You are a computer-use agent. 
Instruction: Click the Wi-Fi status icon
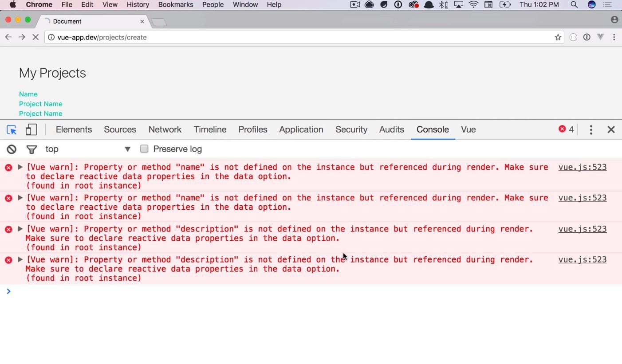[474, 4]
